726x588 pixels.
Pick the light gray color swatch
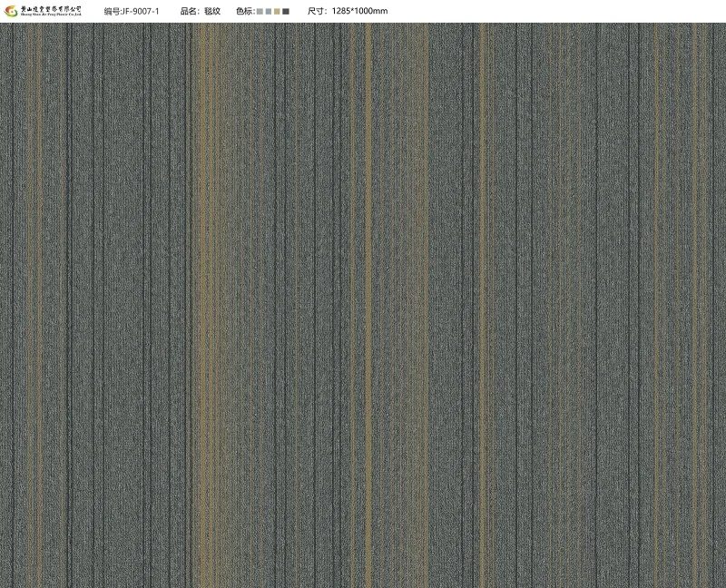coord(260,12)
